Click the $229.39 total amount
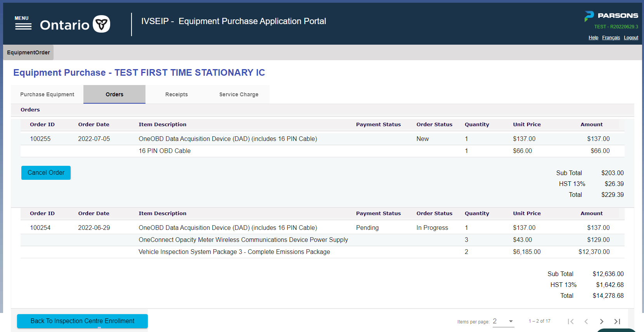Screen dimensions: 644x332 pos(613,195)
